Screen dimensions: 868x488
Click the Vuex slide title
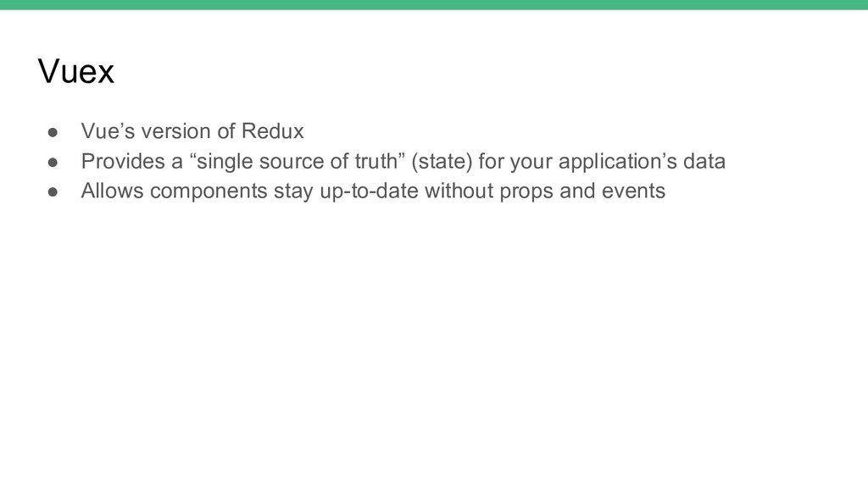point(75,71)
